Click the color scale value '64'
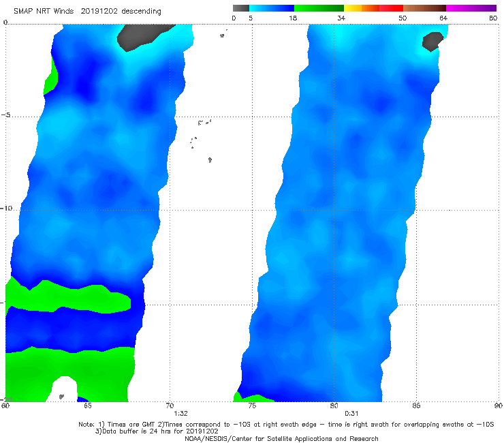Screen dimensions: 504x443 pyautogui.click(x=443, y=18)
